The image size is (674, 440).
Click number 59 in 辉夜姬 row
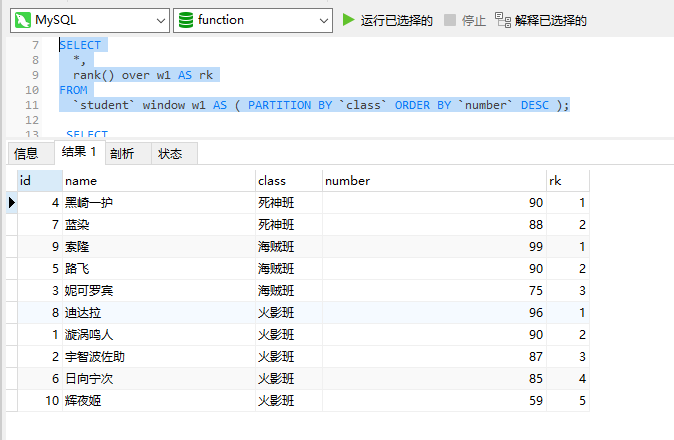point(434,400)
